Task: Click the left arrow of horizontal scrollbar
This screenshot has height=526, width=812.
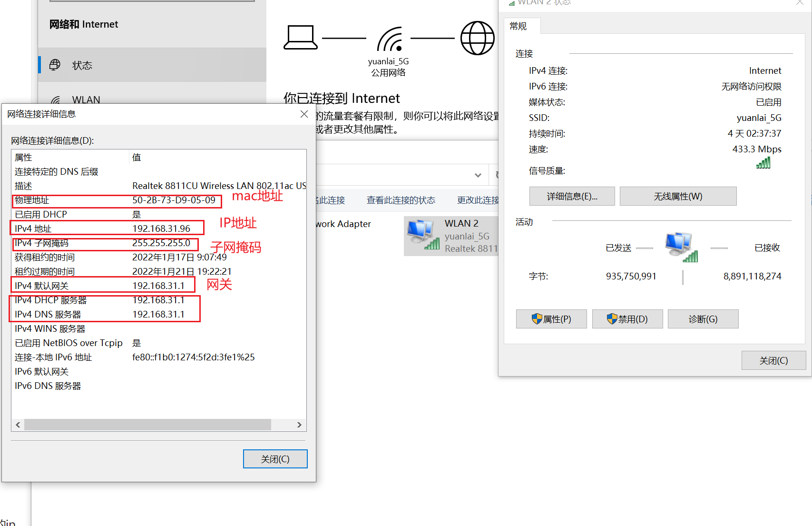Action: tap(18, 425)
